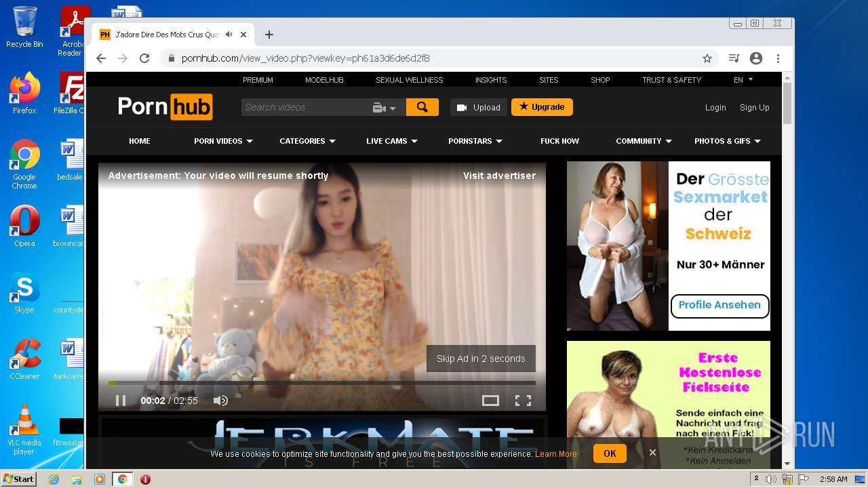Expand the COMMUNITY nav dropdown
Screen dimensions: 868x488
pos(644,141)
